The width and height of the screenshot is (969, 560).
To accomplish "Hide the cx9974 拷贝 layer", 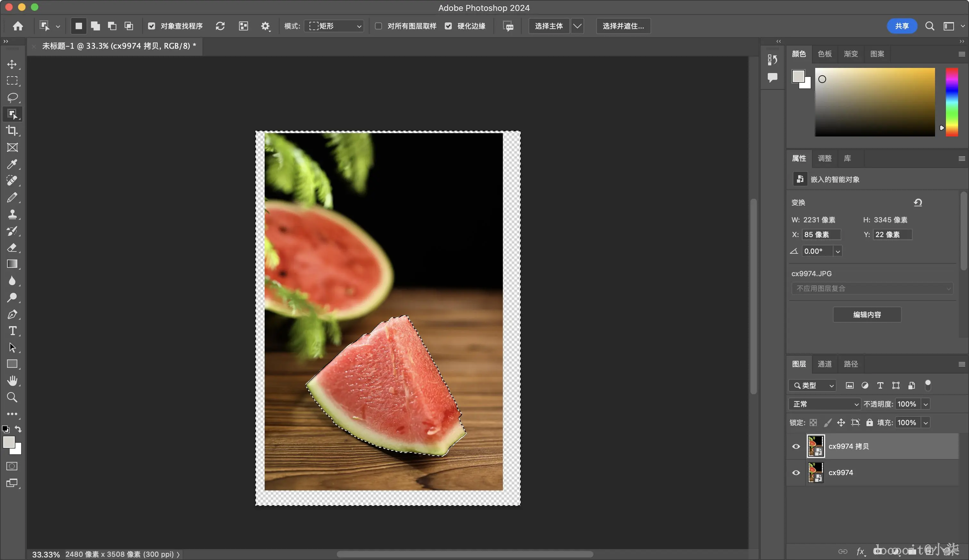I will pos(796,446).
